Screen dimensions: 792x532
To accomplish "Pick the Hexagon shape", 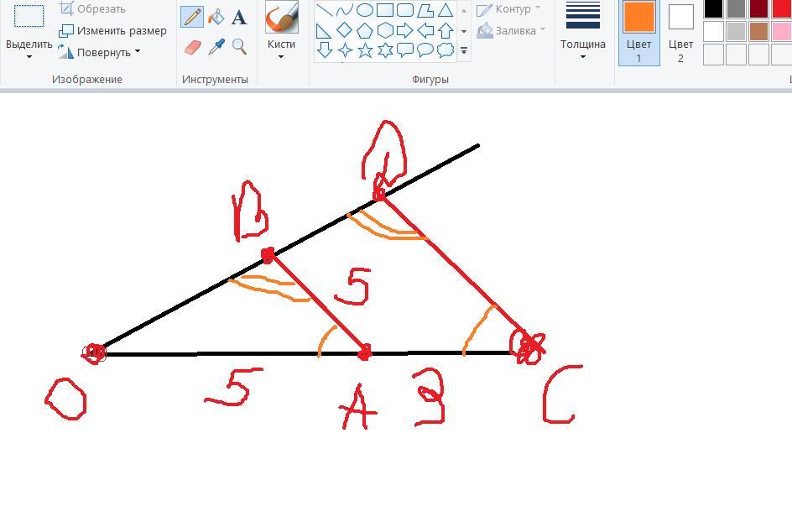I will point(385,30).
